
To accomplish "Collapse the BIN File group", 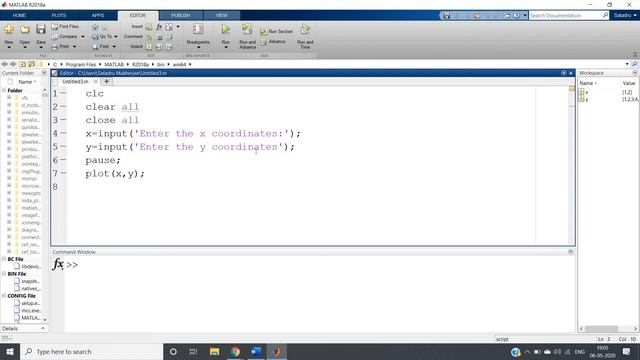I will [4, 274].
